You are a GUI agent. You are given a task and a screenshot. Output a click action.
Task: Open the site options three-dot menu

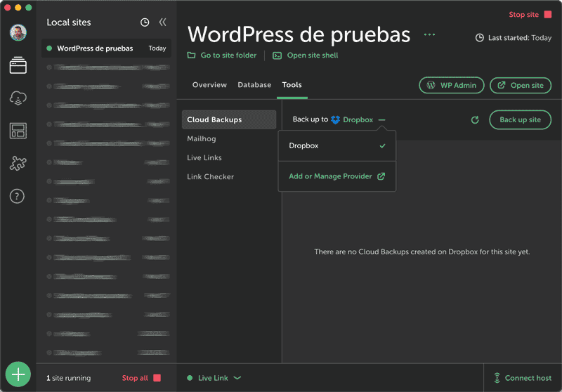(x=429, y=34)
